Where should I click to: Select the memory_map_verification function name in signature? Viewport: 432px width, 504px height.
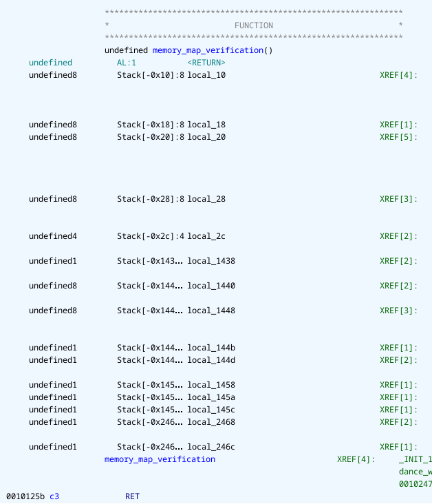tap(208, 50)
